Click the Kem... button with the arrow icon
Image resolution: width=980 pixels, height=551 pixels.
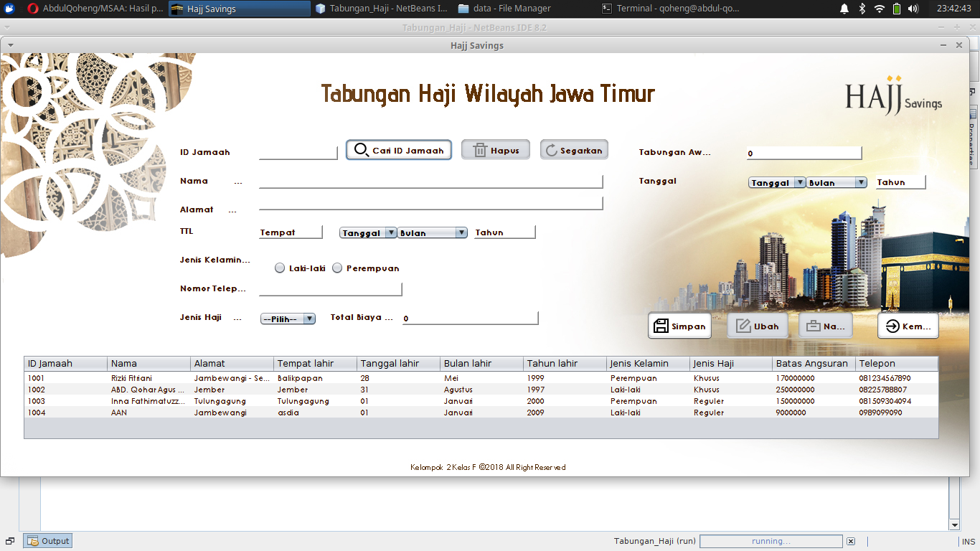click(x=908, y=326)
